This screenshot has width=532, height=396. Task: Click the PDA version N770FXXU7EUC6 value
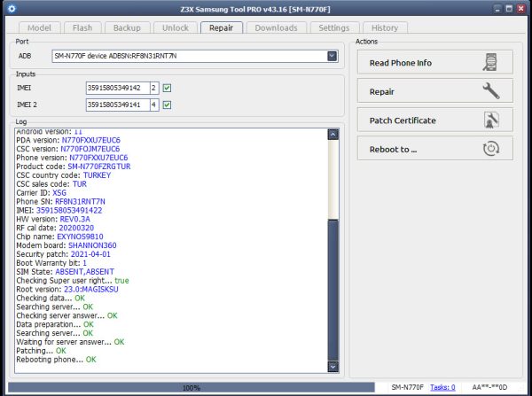click(x=91, y=140)
